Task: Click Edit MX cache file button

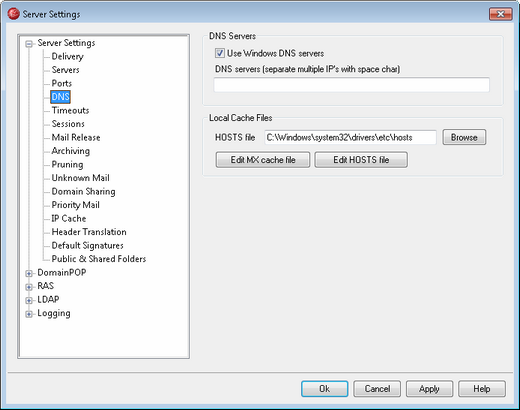Action: click(x=263, y=160)
